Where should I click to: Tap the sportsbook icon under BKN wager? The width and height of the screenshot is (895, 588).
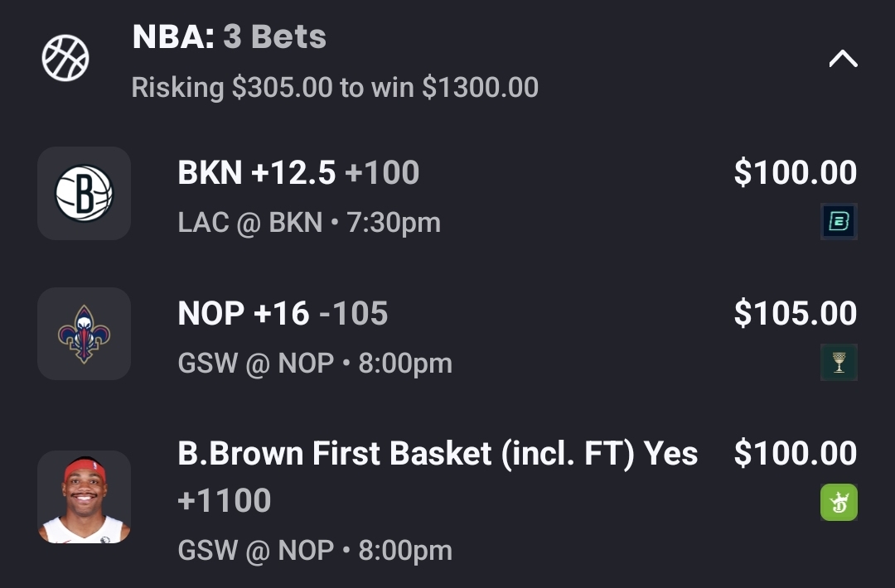(839, 221)
